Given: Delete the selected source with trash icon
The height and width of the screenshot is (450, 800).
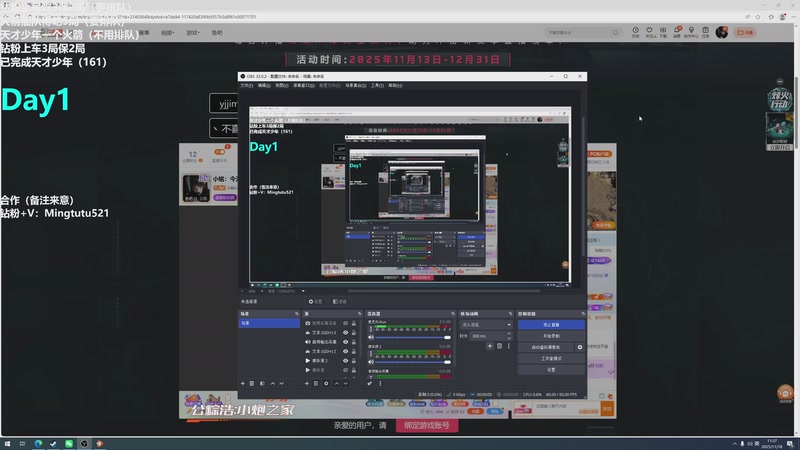Looking at the screenshot, I should [316, 384].
